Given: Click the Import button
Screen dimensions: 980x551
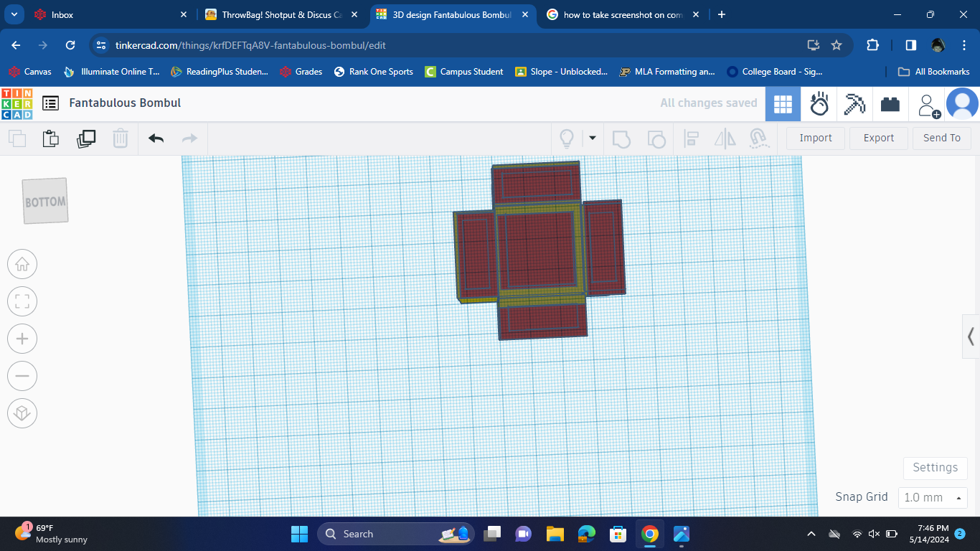Looking at the screenshot, I should (816, 138).
